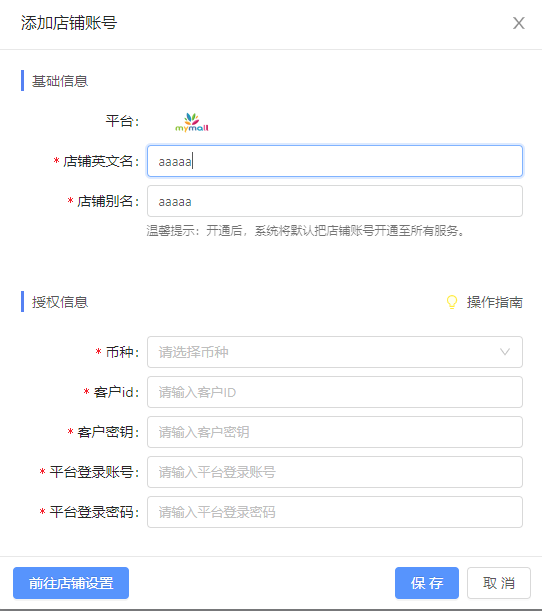Image resolution: width=542 pixels, height=611 pixels.
Task: Open the 操作指南 guide link
Action: (494, 302)
